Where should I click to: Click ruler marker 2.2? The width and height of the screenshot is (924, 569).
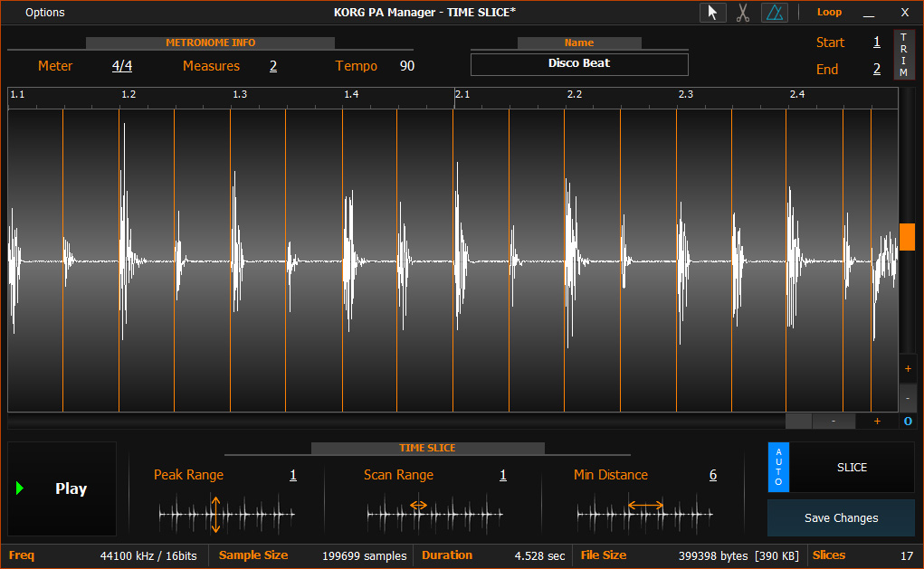coord(575,94)
